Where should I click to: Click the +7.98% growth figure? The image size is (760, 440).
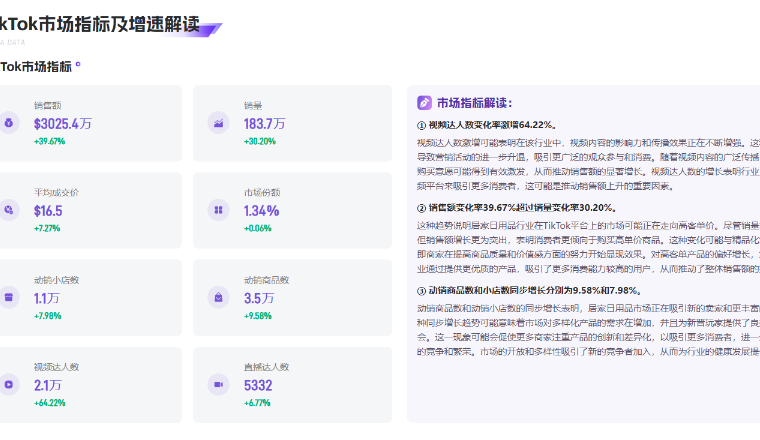[x=48, y=315]
